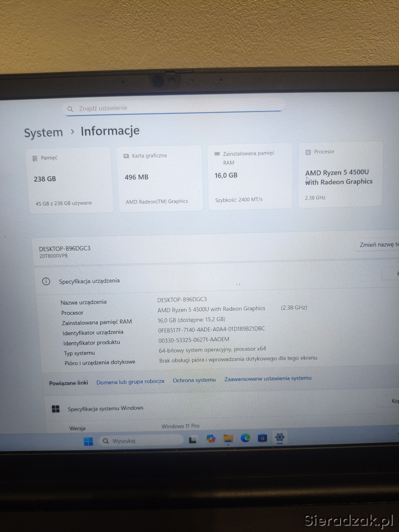Click the info icon beside Specyfikacja urządzenia

pos(46,281)
